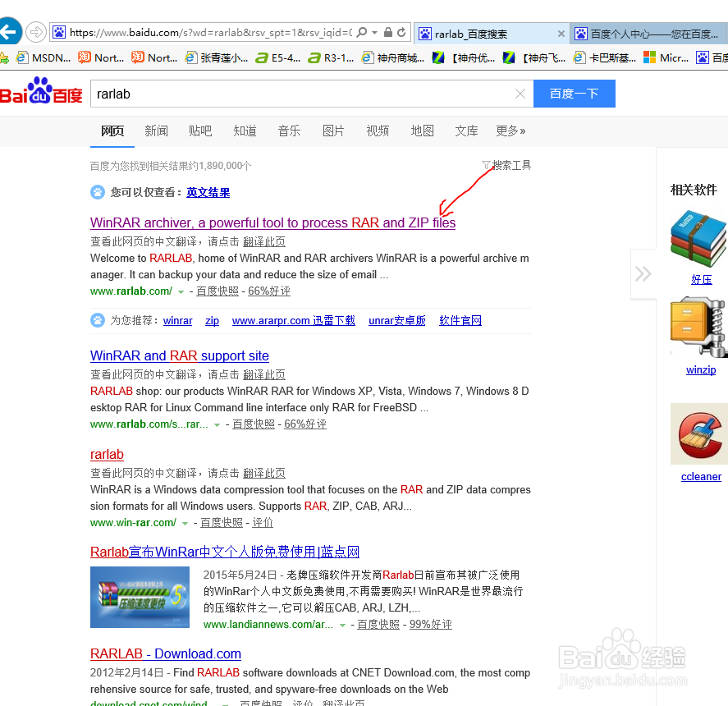The width and height of the screenshot is (728, 706).
Task: Expand the sidebar with the » chevron
Action: coord(643,274)
